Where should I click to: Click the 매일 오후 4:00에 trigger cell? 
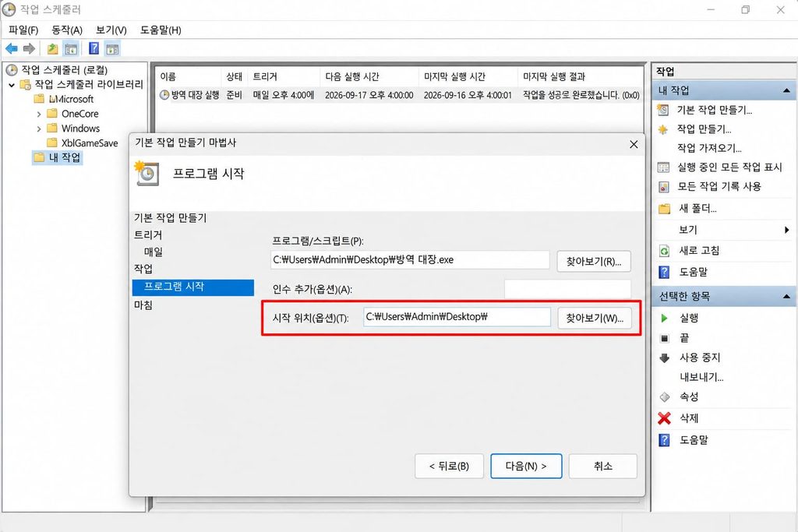(284, 95)
